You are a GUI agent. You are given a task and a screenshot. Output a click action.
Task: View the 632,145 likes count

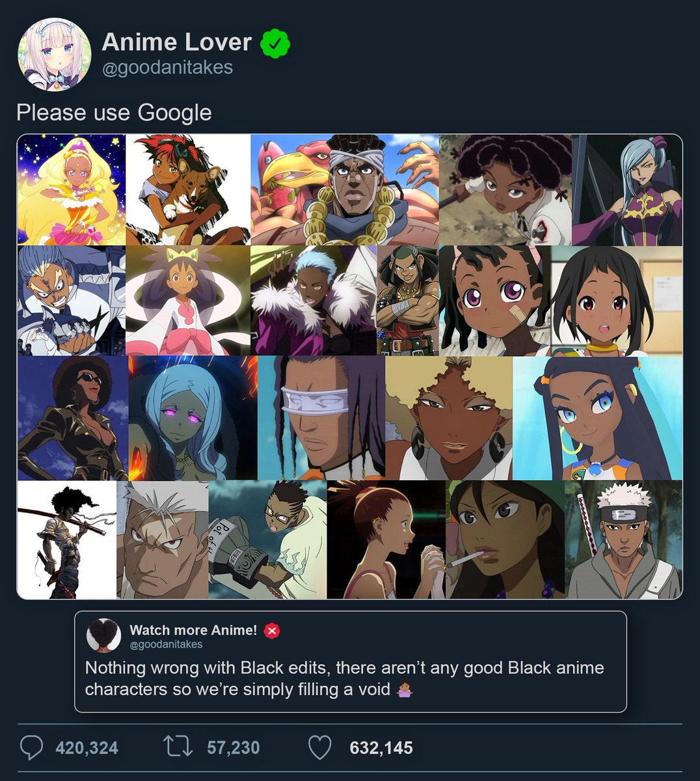(381, 748)
